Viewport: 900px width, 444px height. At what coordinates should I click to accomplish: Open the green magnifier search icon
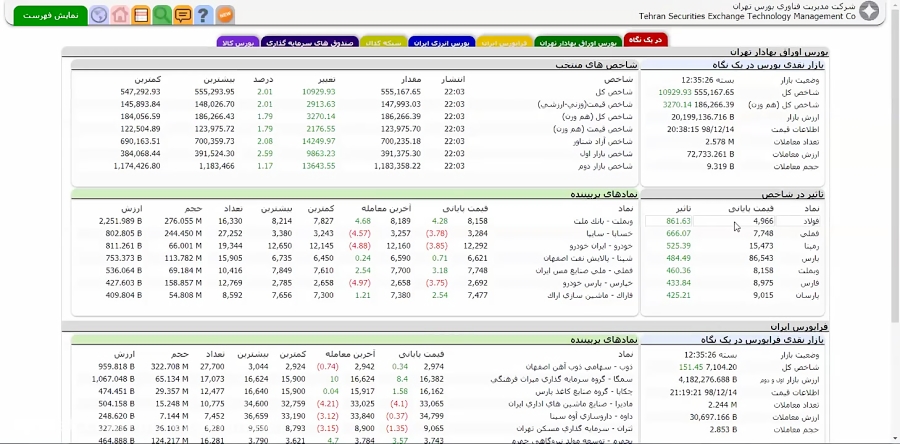click(x=162, y=15)
